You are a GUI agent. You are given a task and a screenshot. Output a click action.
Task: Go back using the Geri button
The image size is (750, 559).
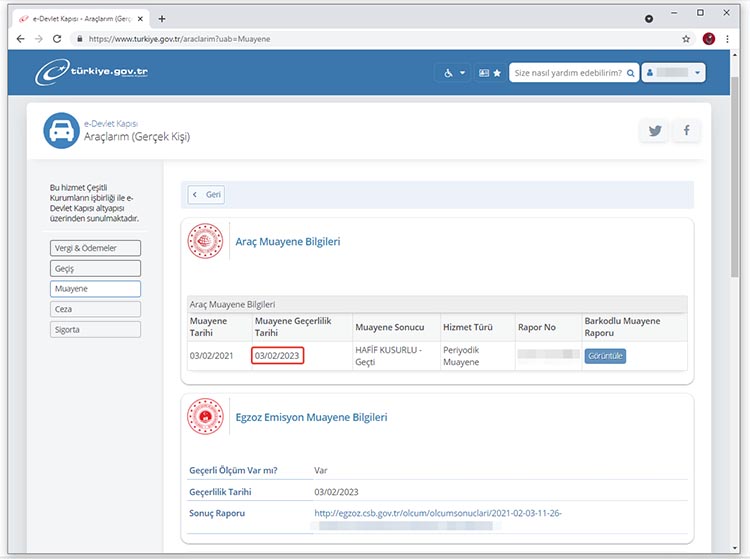pos(207,194)
